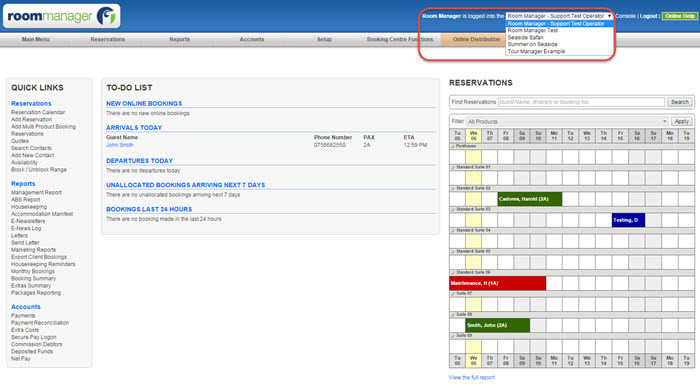Click the Search reservations button
Viewport: 700px width, 391px height.
679,102
